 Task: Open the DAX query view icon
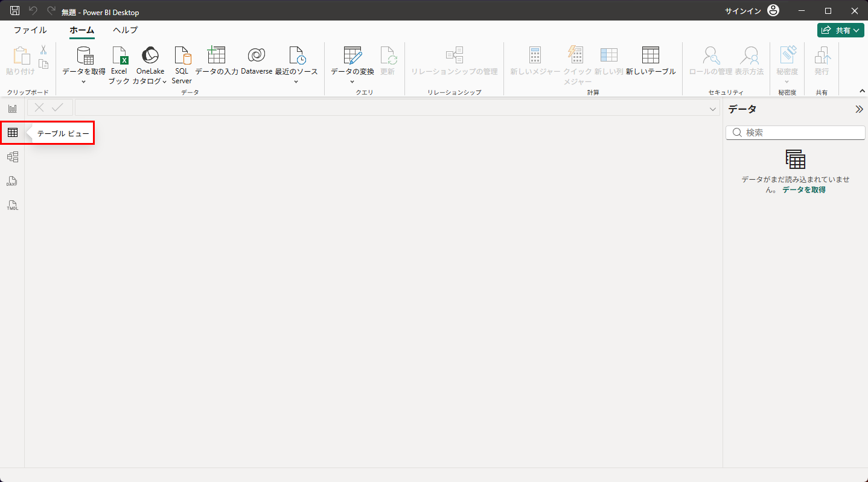tap(13, 181)
